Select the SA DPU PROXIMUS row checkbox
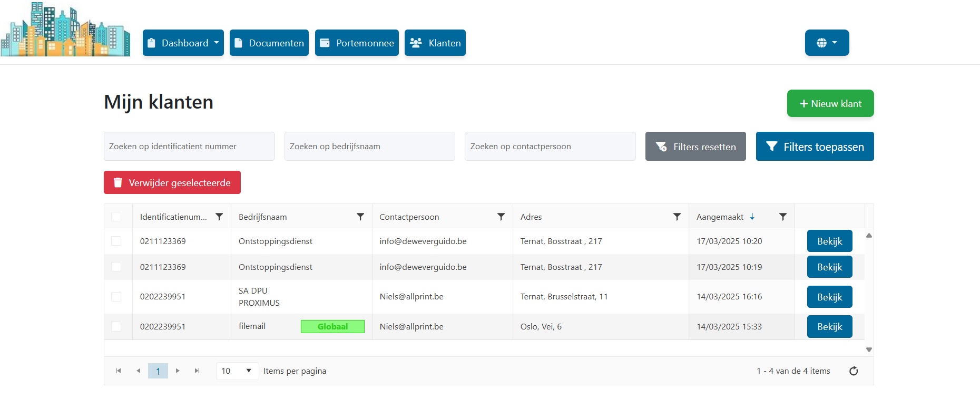 click(x=116, y=297)
